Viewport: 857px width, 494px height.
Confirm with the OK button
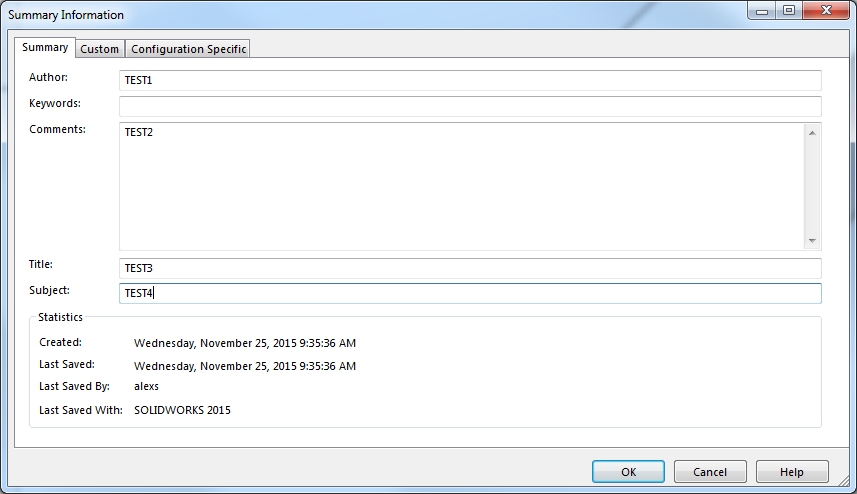pyautogui.click(x=629, y=472)
